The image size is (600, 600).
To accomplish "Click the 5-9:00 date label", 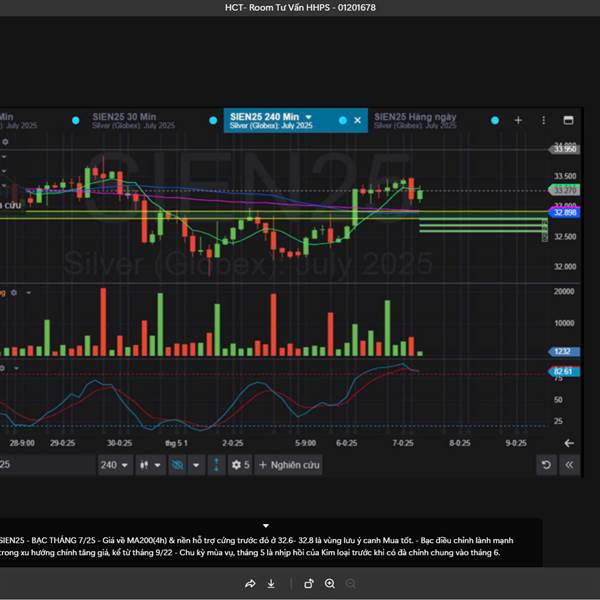I will pos(306,443).
